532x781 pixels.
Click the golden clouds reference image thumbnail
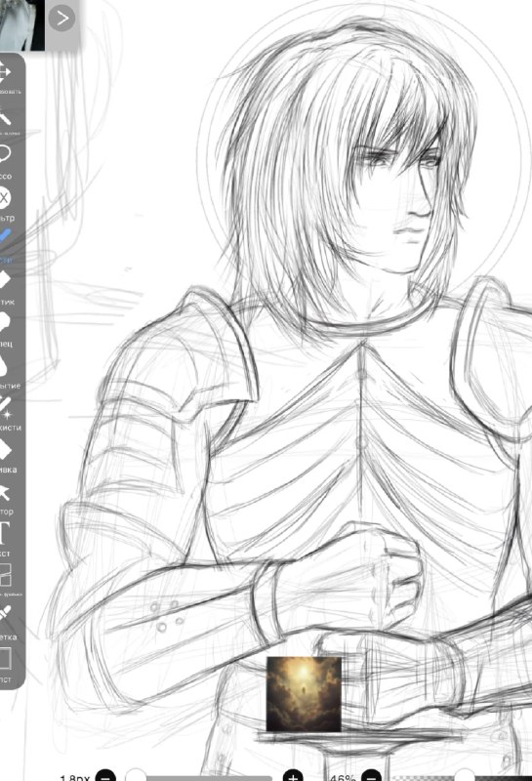click(304, 694)
